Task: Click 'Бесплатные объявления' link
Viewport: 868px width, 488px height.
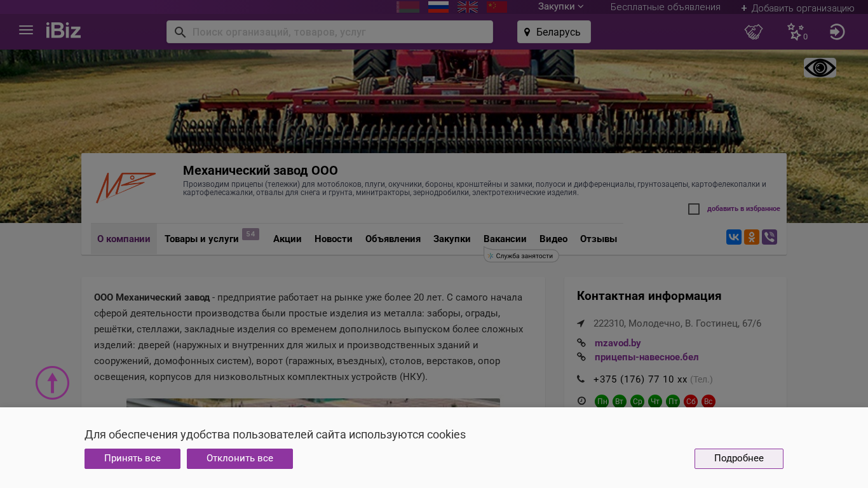Action: click(665, 7)
